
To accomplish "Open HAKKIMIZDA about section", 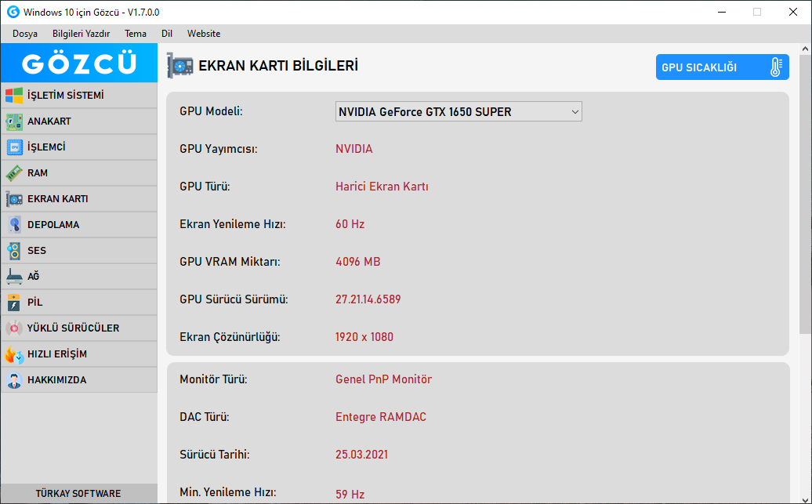I will pos(78,380).
